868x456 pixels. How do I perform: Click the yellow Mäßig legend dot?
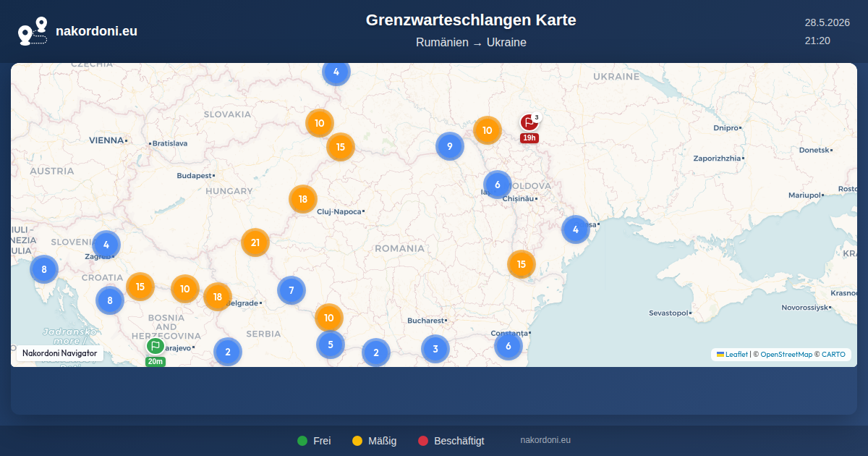[357, 441]
